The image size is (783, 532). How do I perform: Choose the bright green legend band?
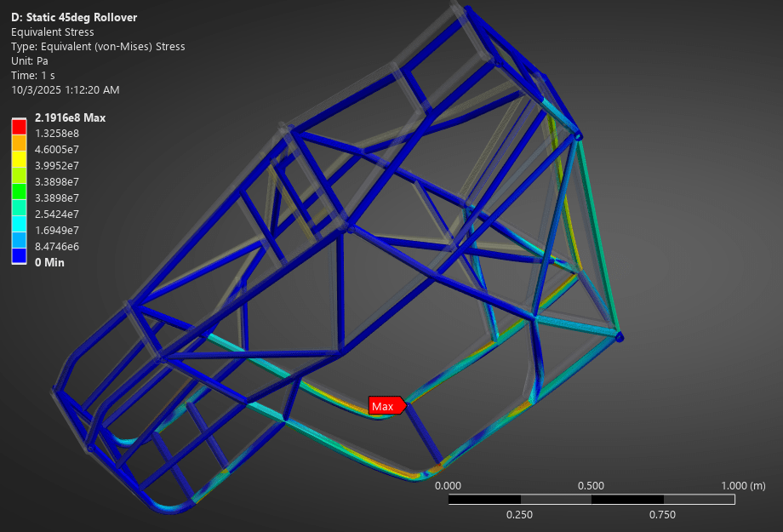[19, 191]
